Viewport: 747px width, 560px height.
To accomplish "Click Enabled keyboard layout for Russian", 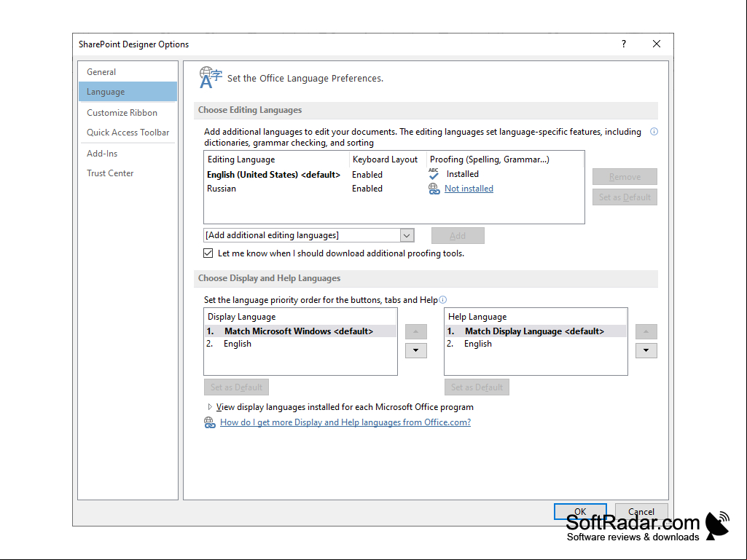I will (x=367, y=189).
